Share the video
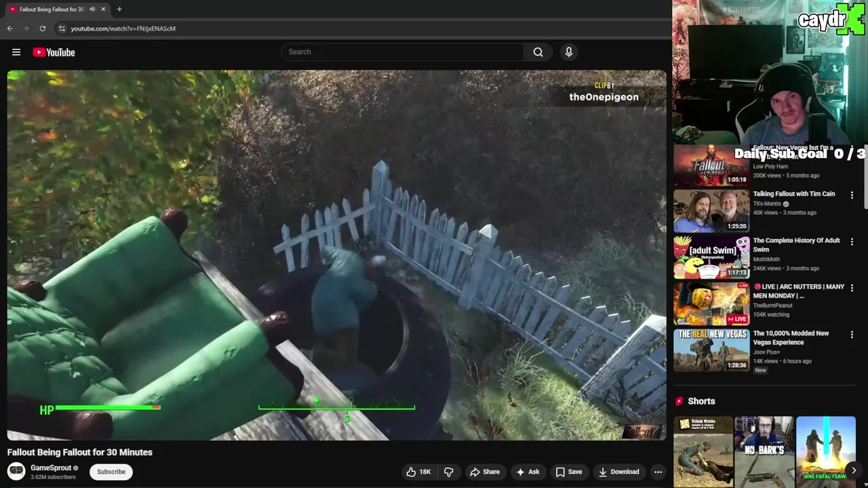The height and width of the screenshot is (488, 868). tap(485, 472)
